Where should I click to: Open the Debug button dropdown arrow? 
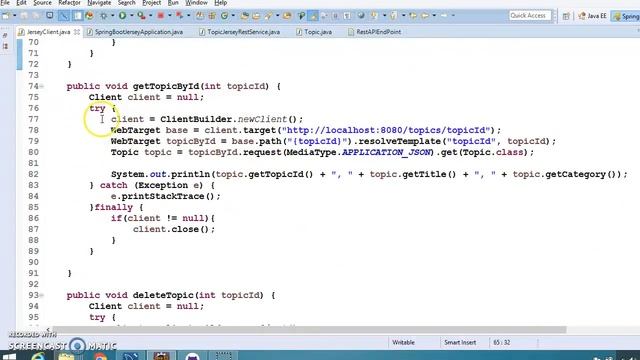(113, 16)
